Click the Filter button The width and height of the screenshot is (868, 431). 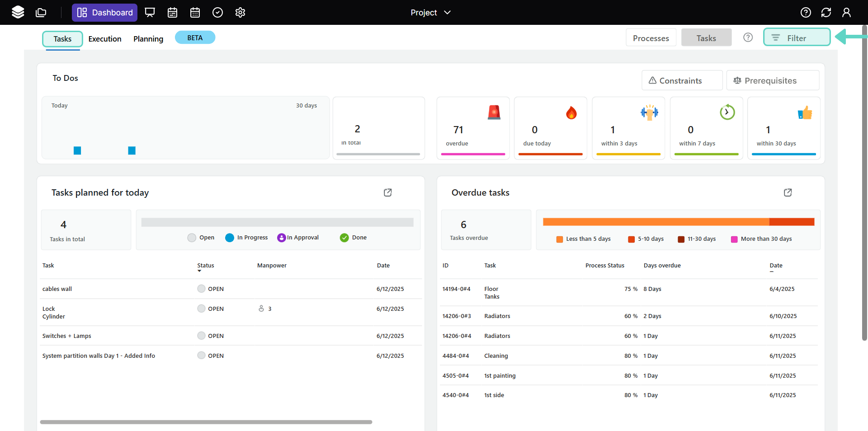click(797, 38)
